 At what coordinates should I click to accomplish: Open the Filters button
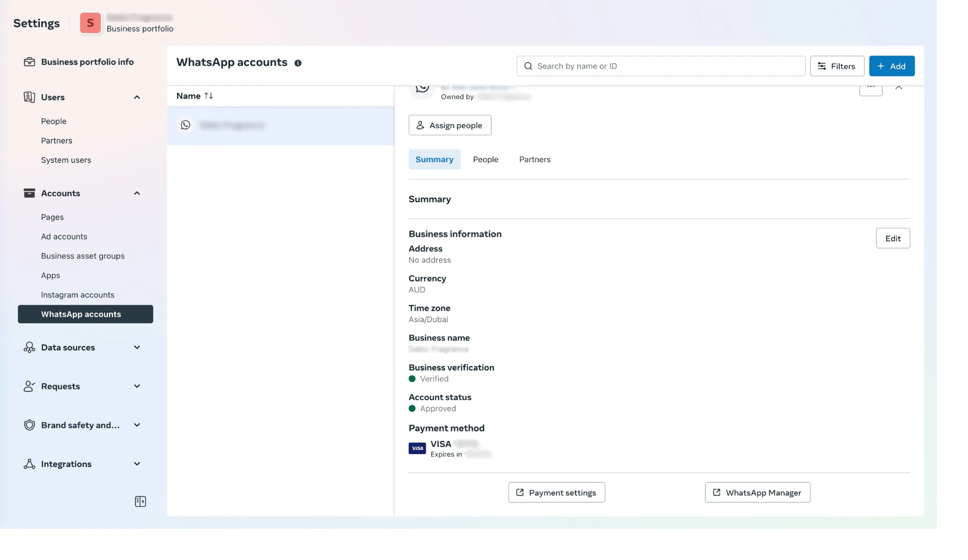(837, 66)
